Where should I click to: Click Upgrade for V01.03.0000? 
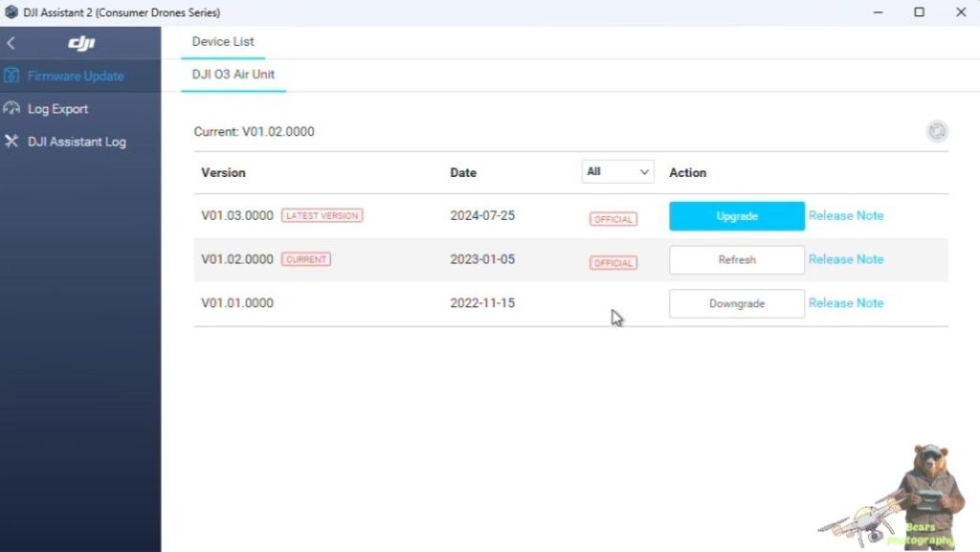click(x=737, y=216)
